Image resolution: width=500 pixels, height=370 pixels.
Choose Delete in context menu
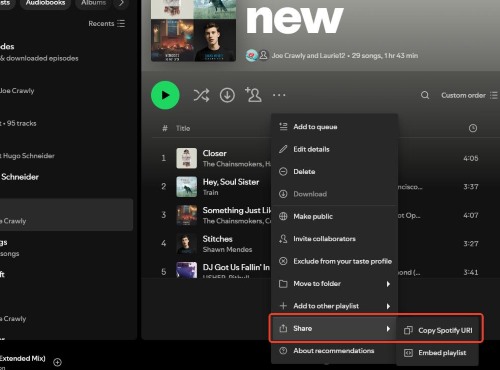[x=334, y=171]
